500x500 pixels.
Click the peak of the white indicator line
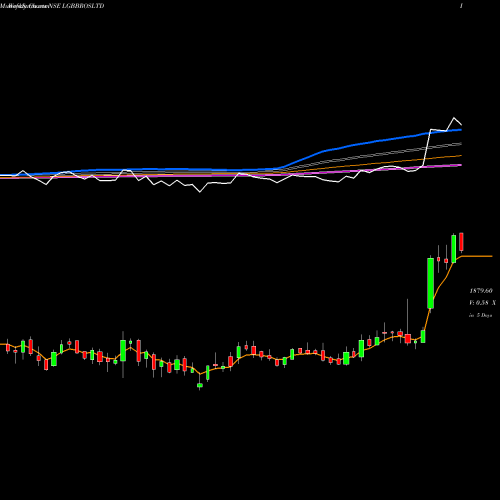[454, 118]
